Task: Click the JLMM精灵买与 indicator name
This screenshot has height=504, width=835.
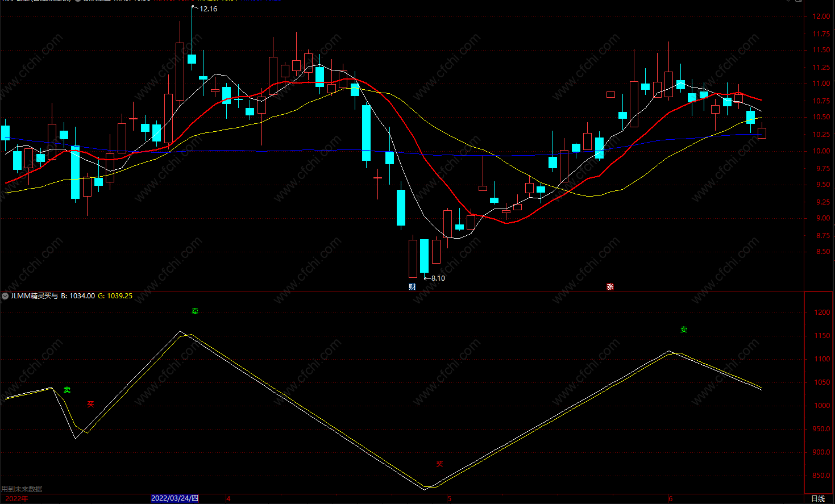Action: click(x=34, y=296)
